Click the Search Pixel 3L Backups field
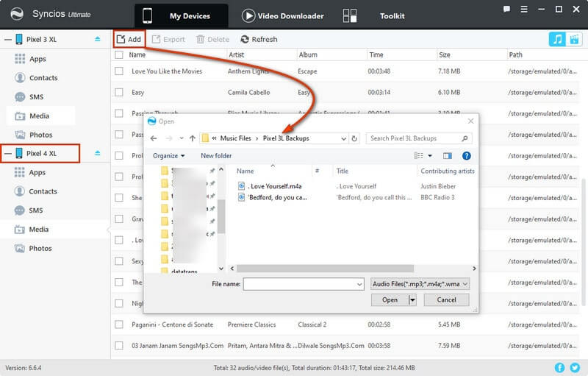588x376 pixels. pos(418,138)
